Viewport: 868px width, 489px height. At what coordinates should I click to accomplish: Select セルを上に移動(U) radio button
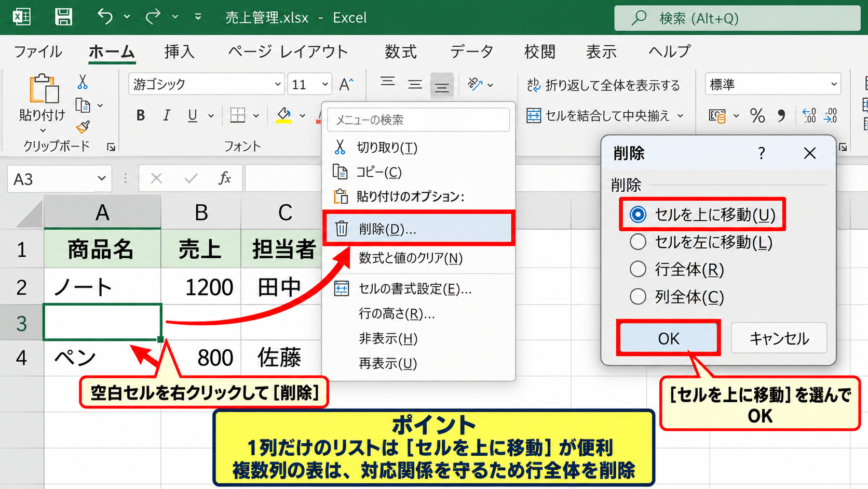638,214
